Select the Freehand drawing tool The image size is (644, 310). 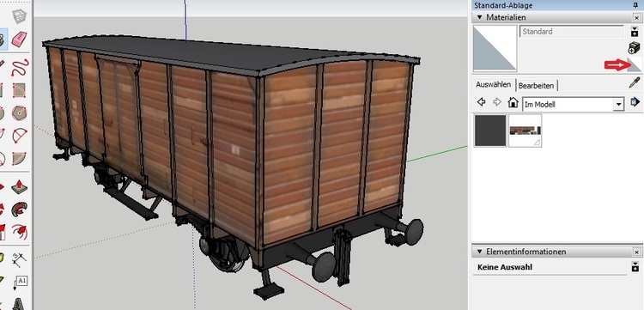click(19, 67)
